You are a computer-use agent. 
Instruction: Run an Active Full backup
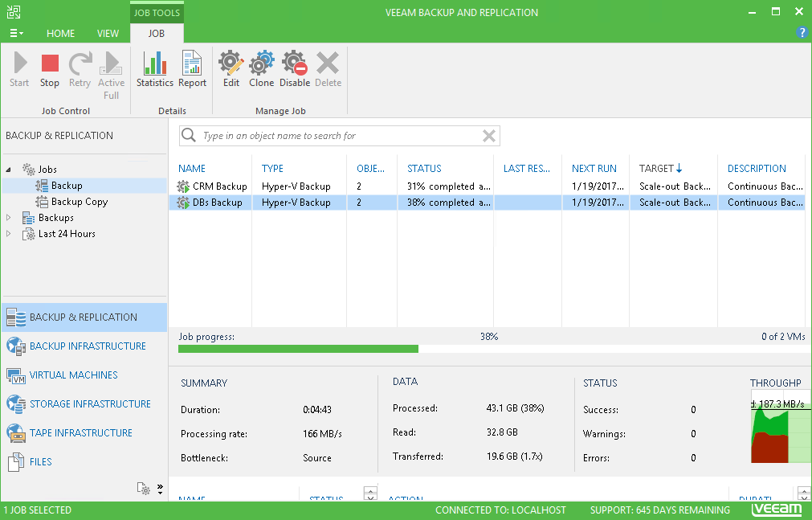pyautogui.click(x=111, y=76)
